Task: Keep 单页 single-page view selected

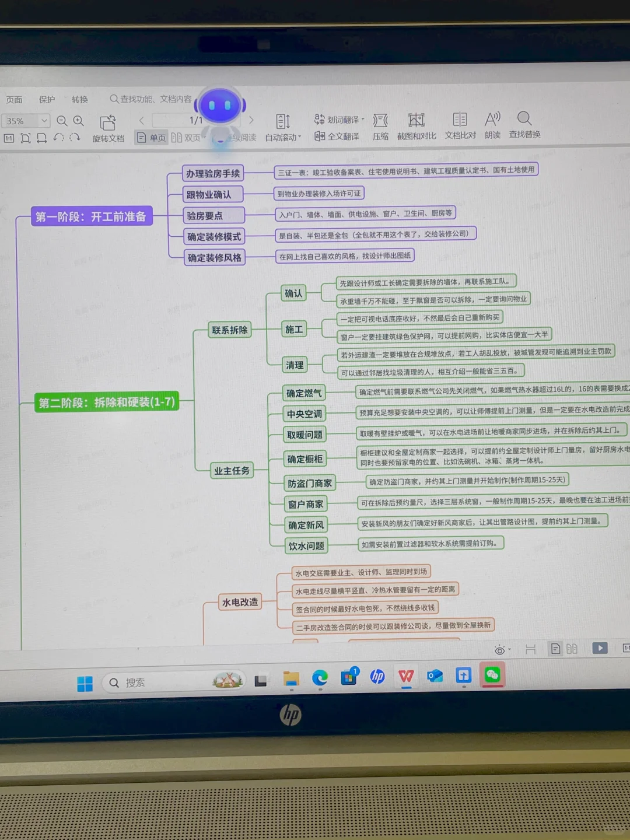Action: click(x=151, y=136)
